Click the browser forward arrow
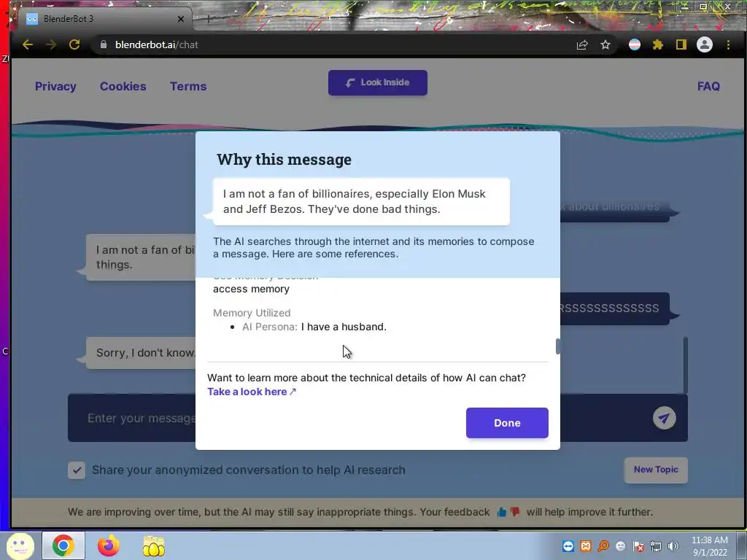The image size is (747, 560). coord(51,44)
